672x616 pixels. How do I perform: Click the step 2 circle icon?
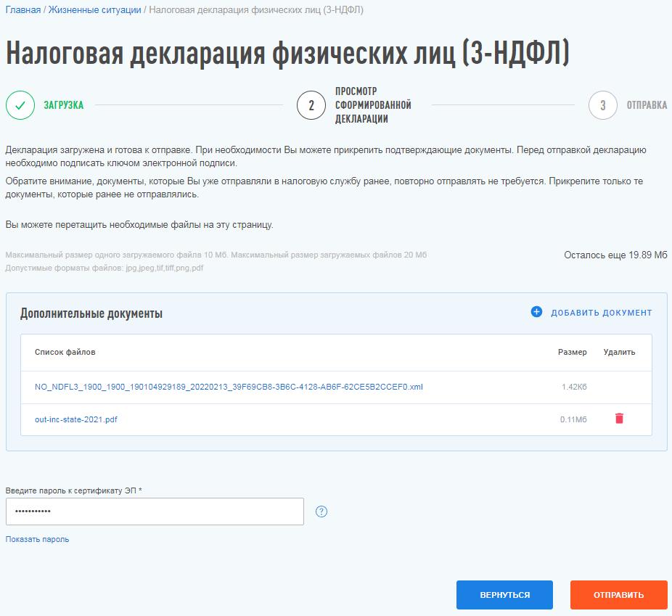[x=311, y=105]
